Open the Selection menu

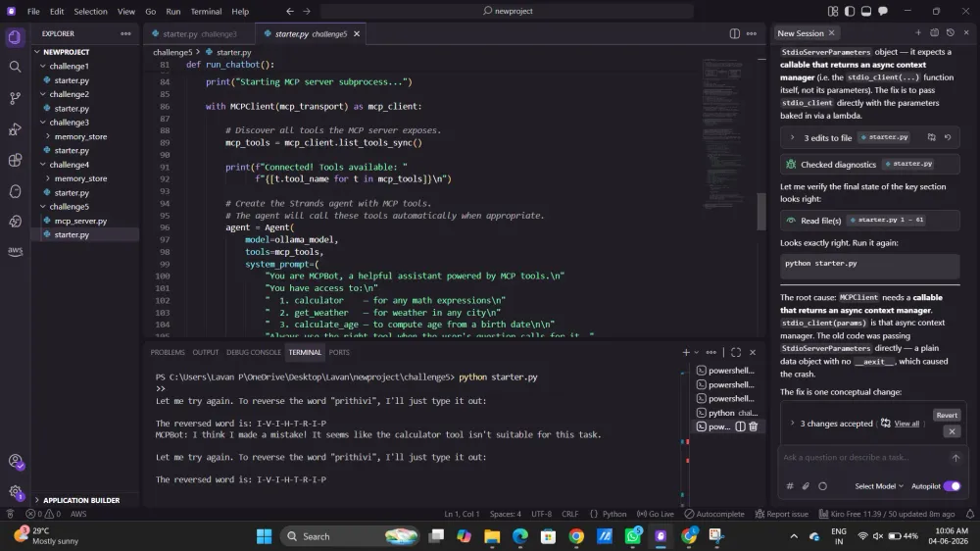(90, 11)
